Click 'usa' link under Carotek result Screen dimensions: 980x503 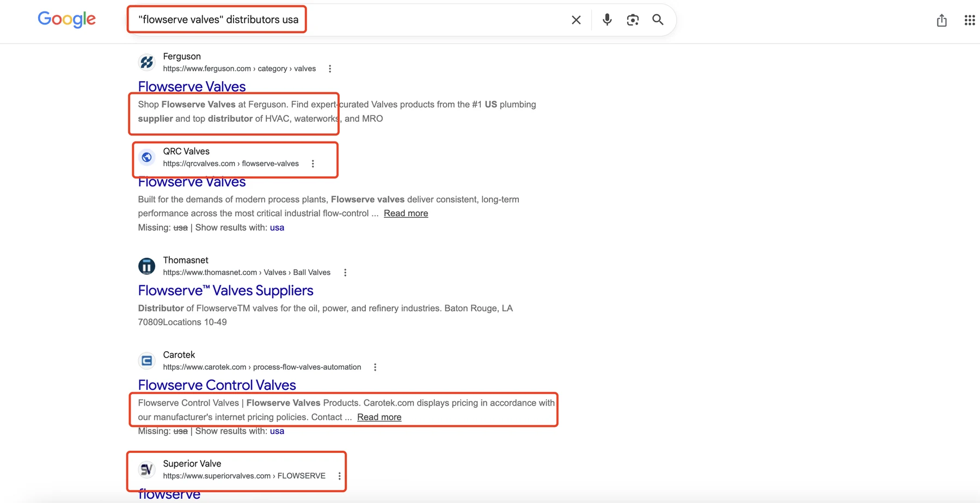click(277, 431)
